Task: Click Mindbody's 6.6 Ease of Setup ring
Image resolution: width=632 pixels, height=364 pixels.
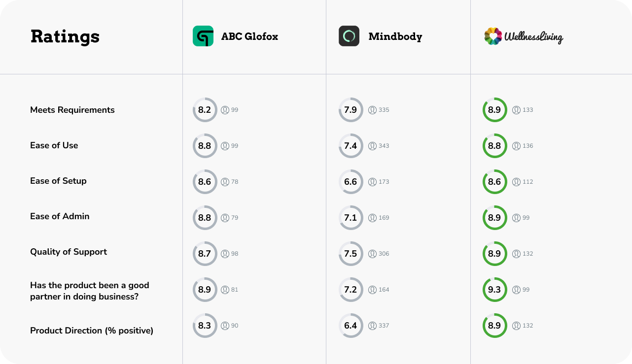Action: (351, 182)
